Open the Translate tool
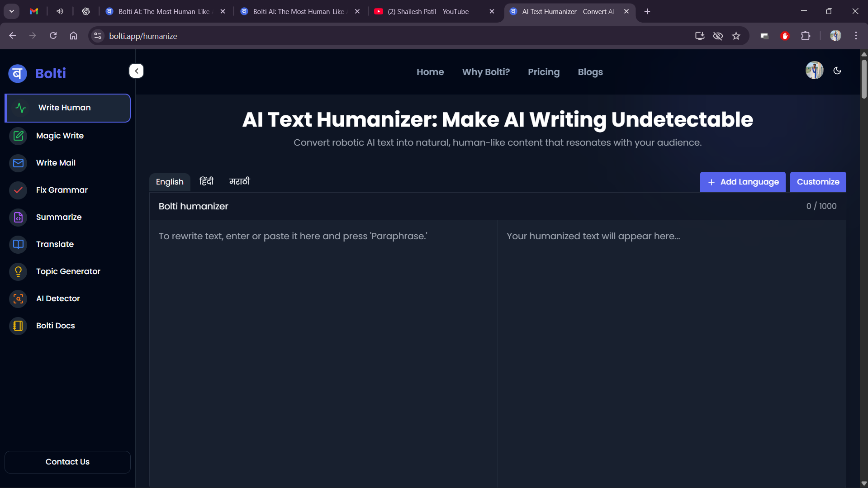Image resolution: width=868 pixels, height=488 pixels. coord(55,244)
